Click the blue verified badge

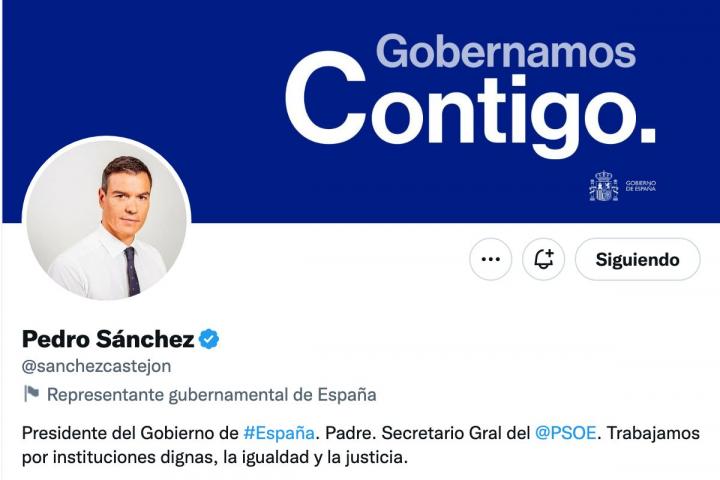(x=209, y=339)
